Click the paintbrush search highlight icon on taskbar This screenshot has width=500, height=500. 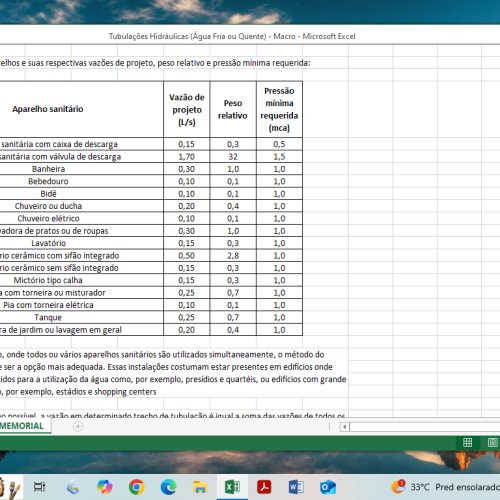pos(11,488)
